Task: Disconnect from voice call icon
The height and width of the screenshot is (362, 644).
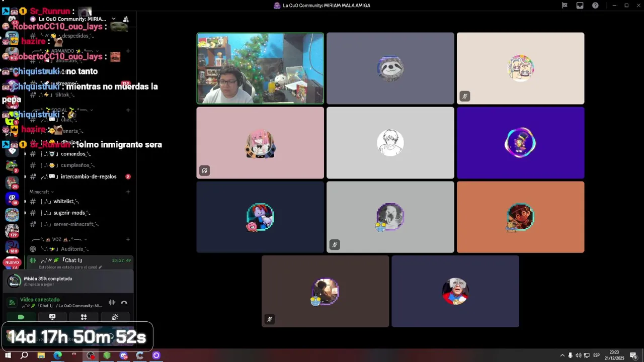Action: [x=124, y=302]
